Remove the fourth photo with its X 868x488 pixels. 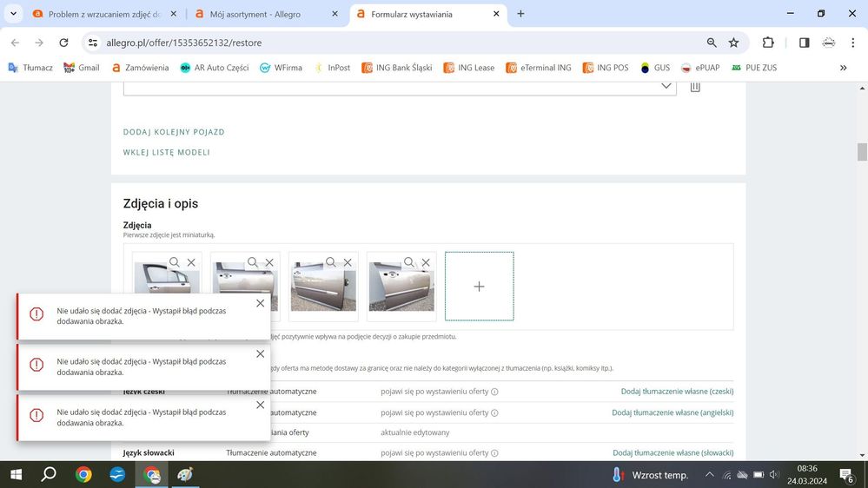coord(426,262)
